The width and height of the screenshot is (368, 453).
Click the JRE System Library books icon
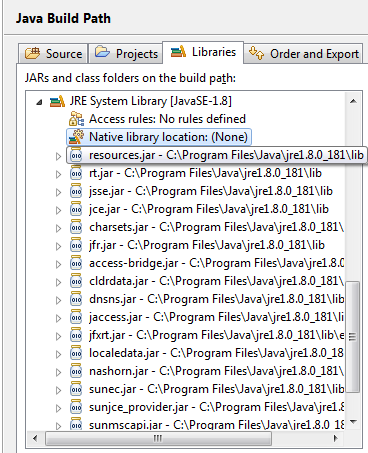(x=57, y=101)
